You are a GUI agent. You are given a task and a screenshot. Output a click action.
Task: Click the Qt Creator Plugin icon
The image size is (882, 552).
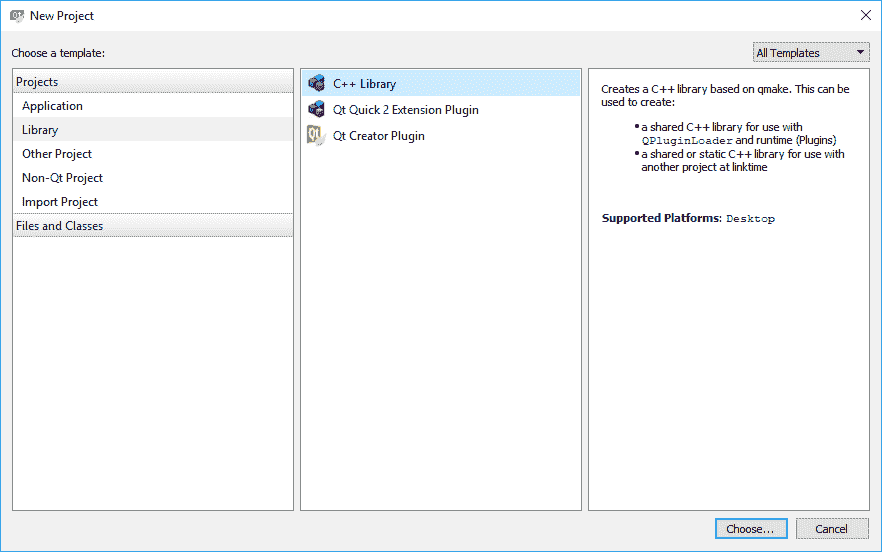(x=316, y=136)
